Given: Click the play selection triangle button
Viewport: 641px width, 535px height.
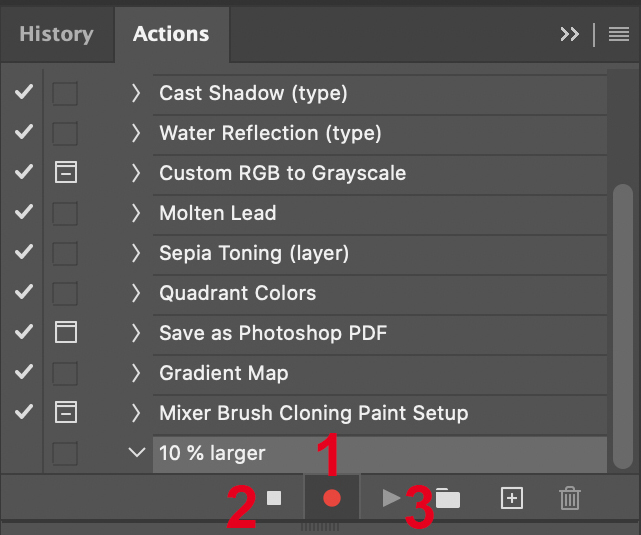Looking at the screenshot, I should pyautogui.click(x=391, y=497).
